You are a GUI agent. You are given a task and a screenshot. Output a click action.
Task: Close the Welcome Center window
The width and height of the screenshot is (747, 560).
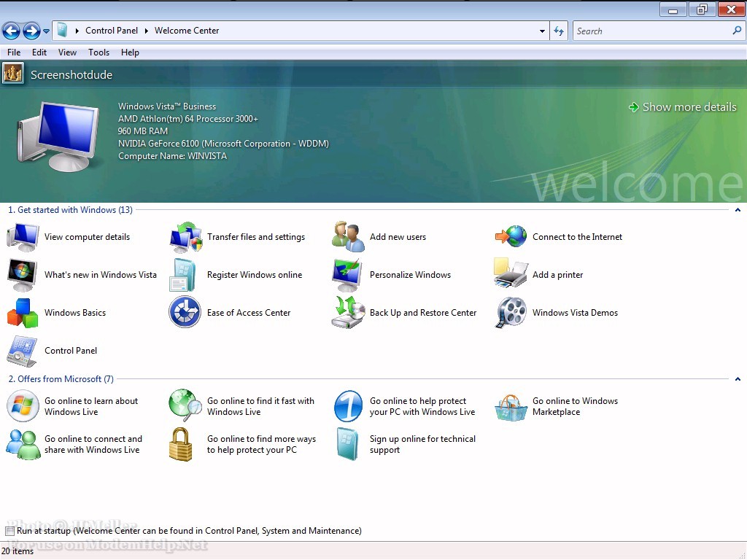tap(731, 9)
